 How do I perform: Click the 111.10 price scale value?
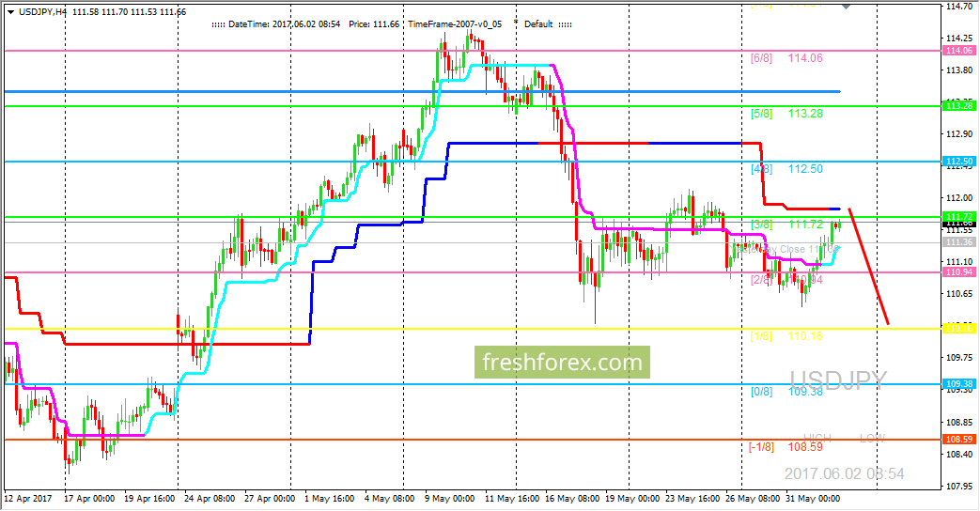point(959,262)
